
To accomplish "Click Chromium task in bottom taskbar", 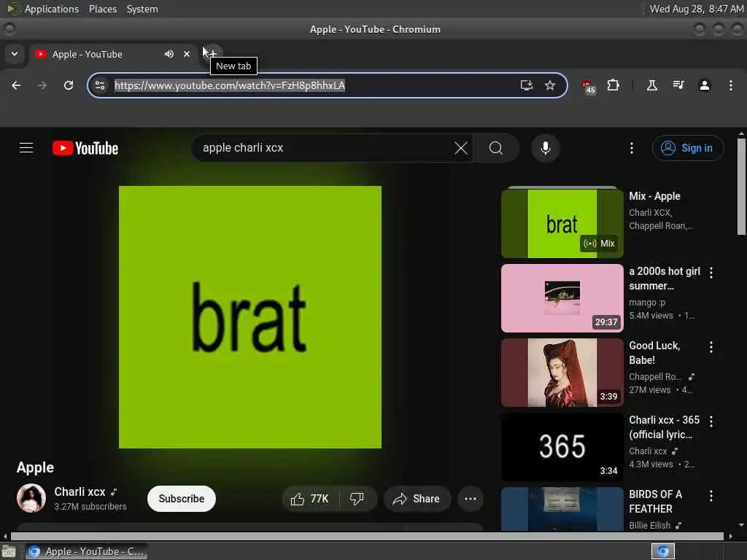I will 86,551.
